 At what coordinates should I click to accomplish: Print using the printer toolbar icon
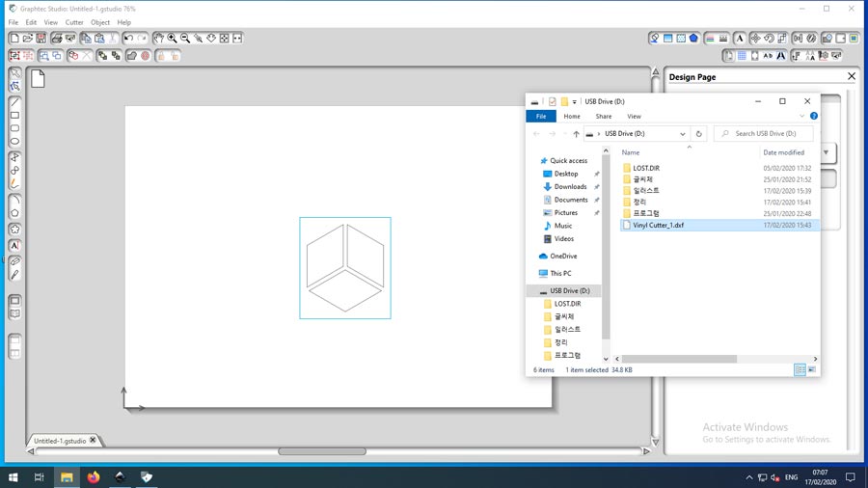57,39
